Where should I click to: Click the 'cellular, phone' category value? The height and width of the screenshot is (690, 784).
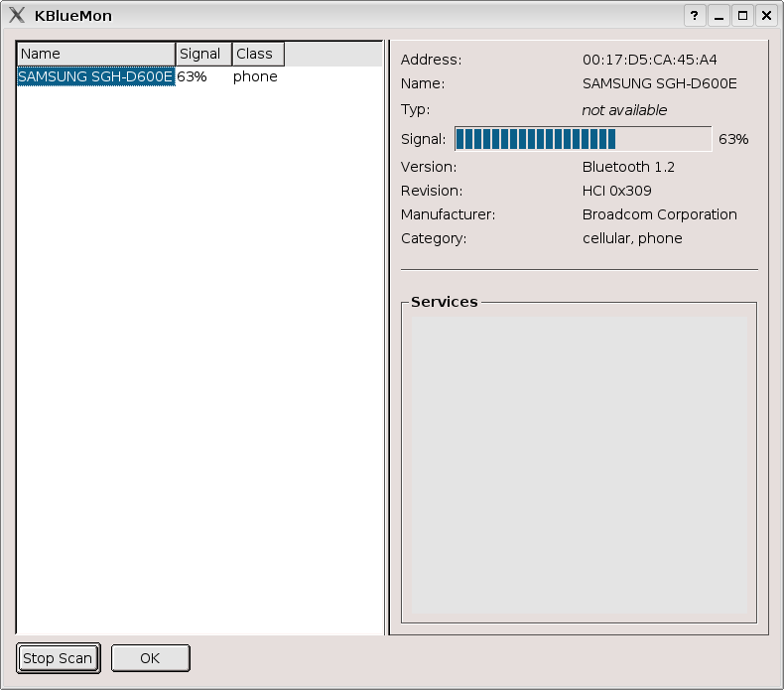[x=632, y=238]
